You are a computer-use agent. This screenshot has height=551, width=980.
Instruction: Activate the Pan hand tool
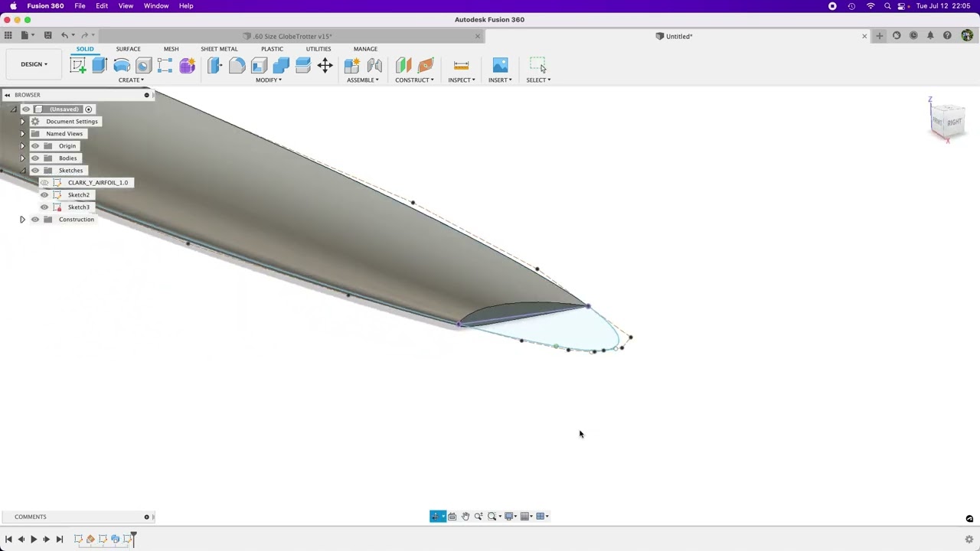pos(465,517)
